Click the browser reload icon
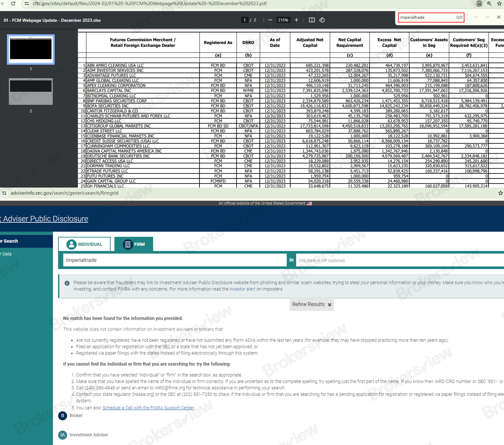 pos(13,4)
